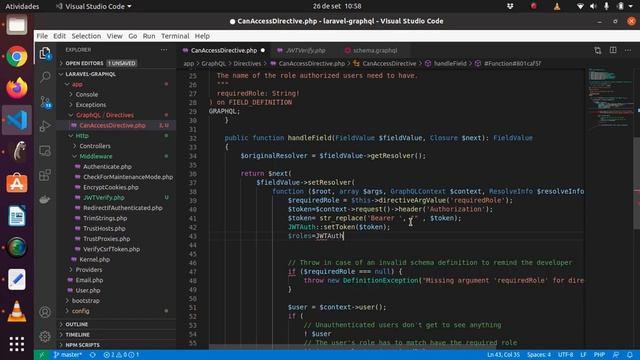Switch to the schema.graphql tab
Screen dimensions: 640x360
pyautogui.click(x=374, y=50)
